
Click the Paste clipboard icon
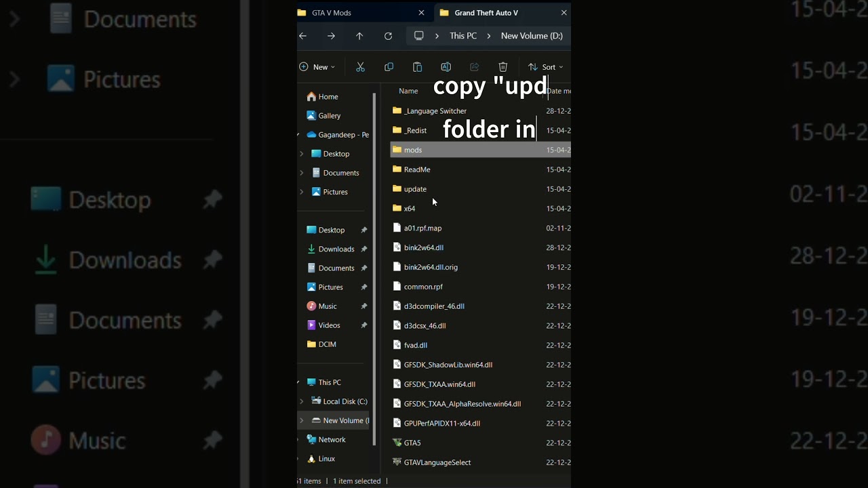(x=417, y=67)
